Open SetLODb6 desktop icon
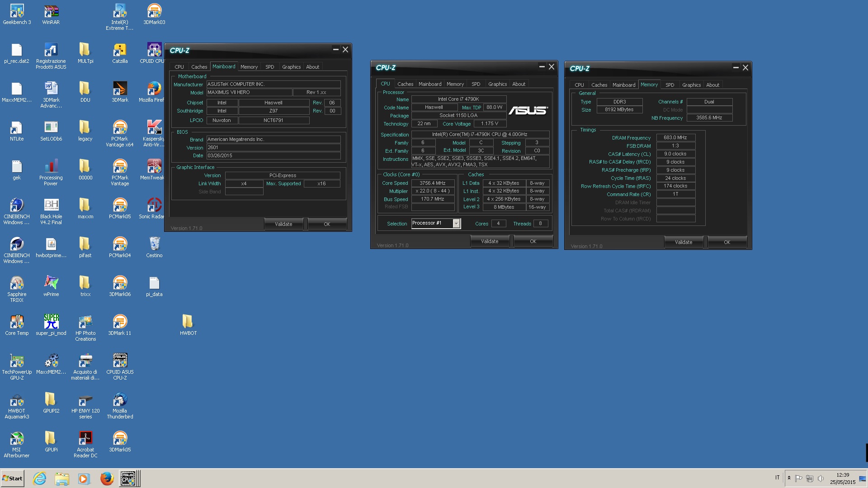This screenshot has height=488, width=868. click(51, 131)
